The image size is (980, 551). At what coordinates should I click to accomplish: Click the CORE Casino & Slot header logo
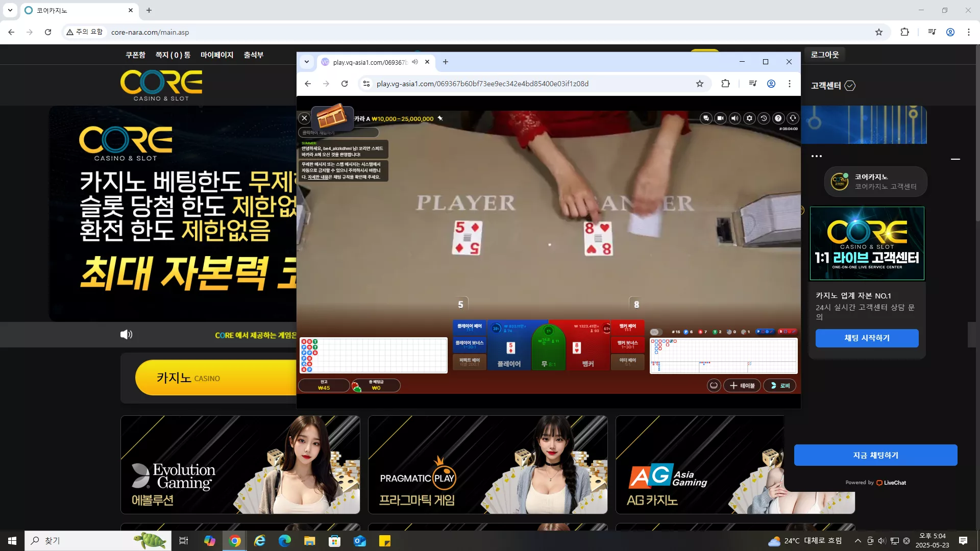point(161,85)
